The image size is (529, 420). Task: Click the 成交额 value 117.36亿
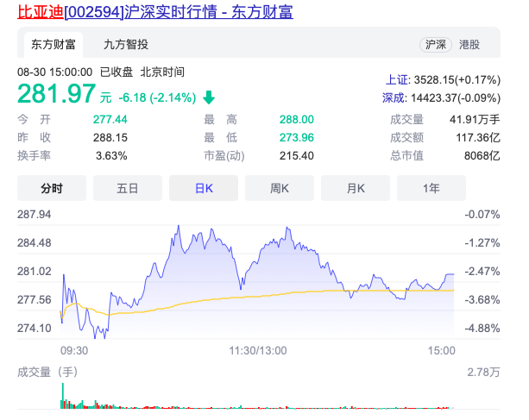point(478,137)
